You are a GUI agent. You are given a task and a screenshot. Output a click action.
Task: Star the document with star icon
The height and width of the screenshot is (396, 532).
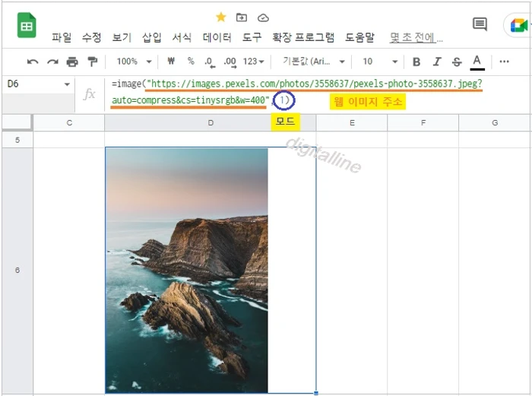[221, 17]
